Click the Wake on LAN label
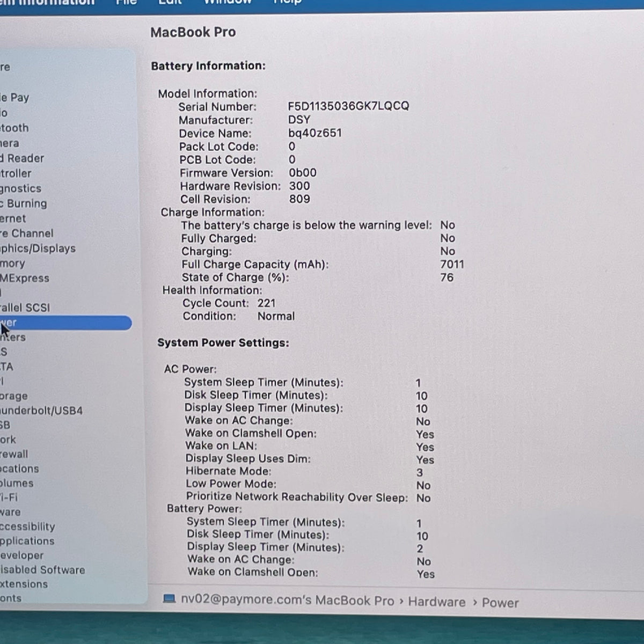 coord(221,445)
